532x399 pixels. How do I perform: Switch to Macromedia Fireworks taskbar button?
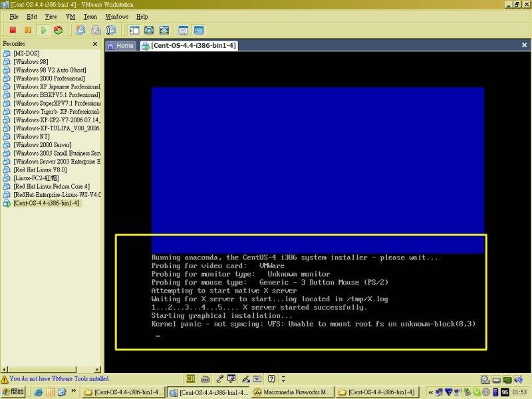point(293,392)
